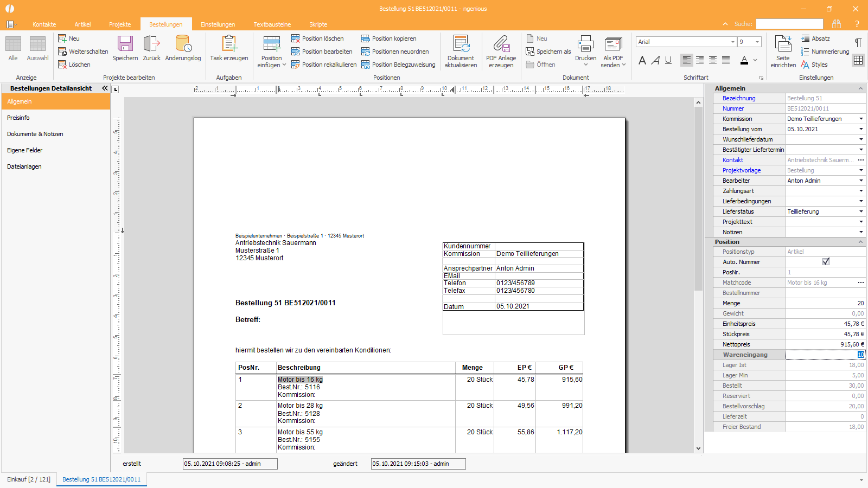Click Position kopieren
The height and width of the screenshot is (488, 868).
pos(389,38)
